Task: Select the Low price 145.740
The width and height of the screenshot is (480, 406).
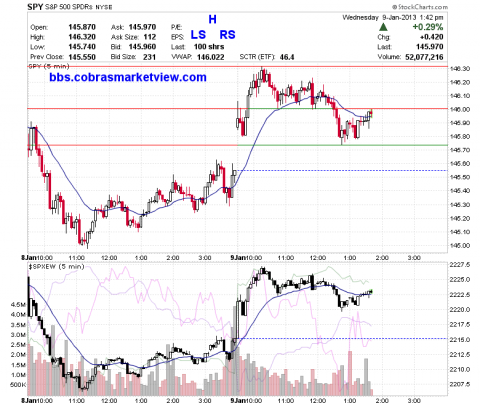Action: click(x=82, y=47)
